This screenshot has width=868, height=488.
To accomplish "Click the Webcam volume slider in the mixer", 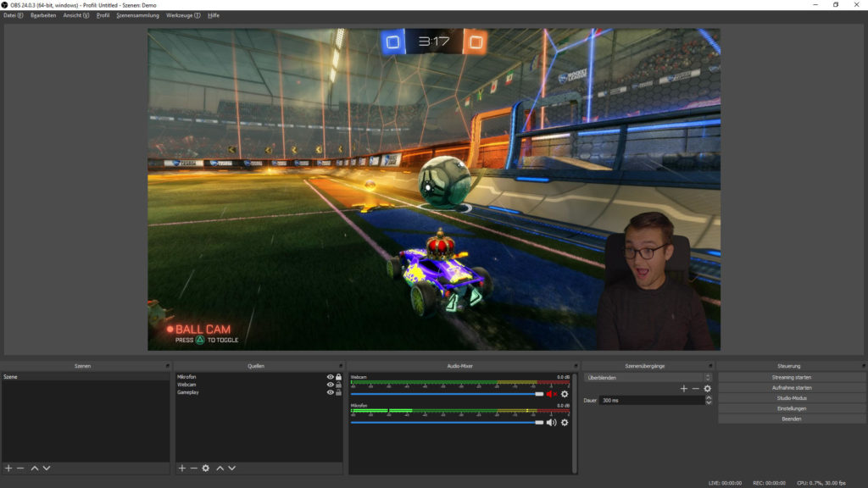I will click(x=448, y=394).
